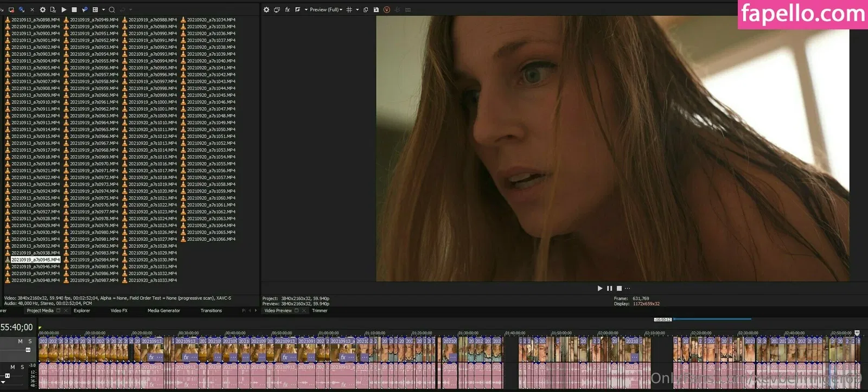Save snapshot to file from preview toolbar

(x=376, y=10)
